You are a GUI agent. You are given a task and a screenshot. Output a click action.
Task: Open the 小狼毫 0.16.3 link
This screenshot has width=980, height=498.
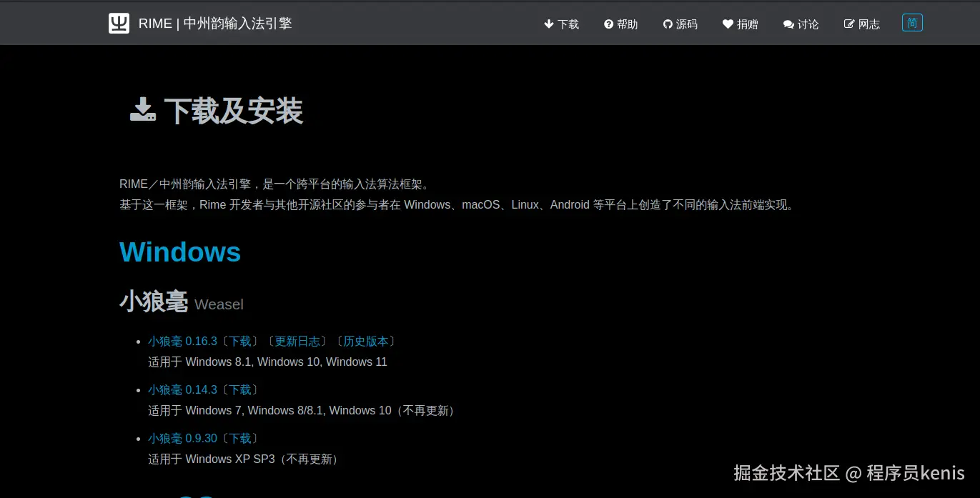coord(182,342)
